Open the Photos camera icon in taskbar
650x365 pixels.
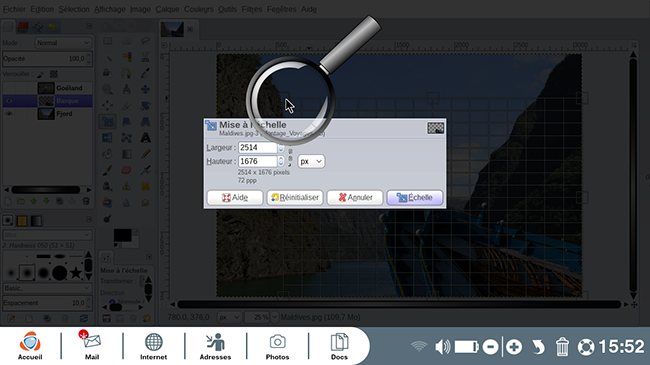click(277, 346)
